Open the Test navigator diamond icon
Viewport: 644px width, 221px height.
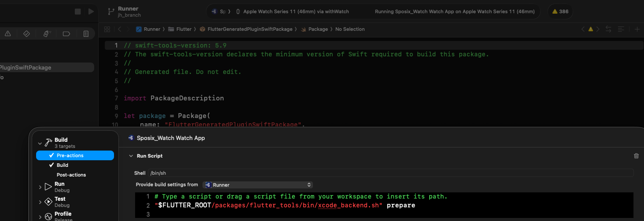pyautogui.click(x=26, y=34)
